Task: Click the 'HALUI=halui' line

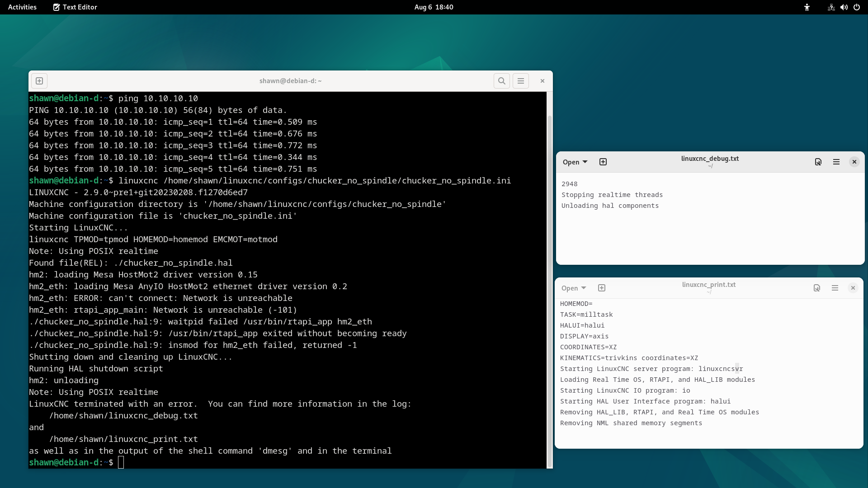Action: tap(582, 325)
